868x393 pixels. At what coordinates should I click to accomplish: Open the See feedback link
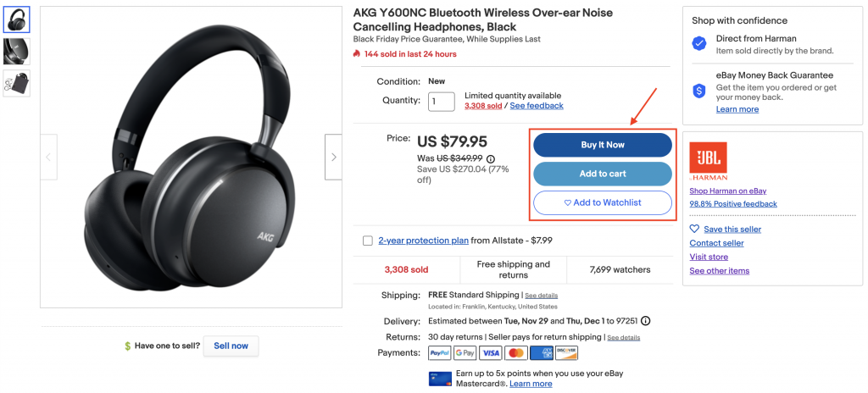click(x=537, y=106)
